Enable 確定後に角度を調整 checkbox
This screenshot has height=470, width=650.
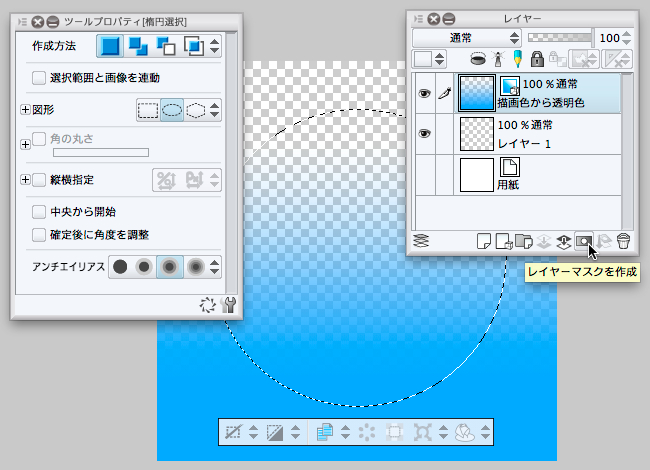(39, 235)
